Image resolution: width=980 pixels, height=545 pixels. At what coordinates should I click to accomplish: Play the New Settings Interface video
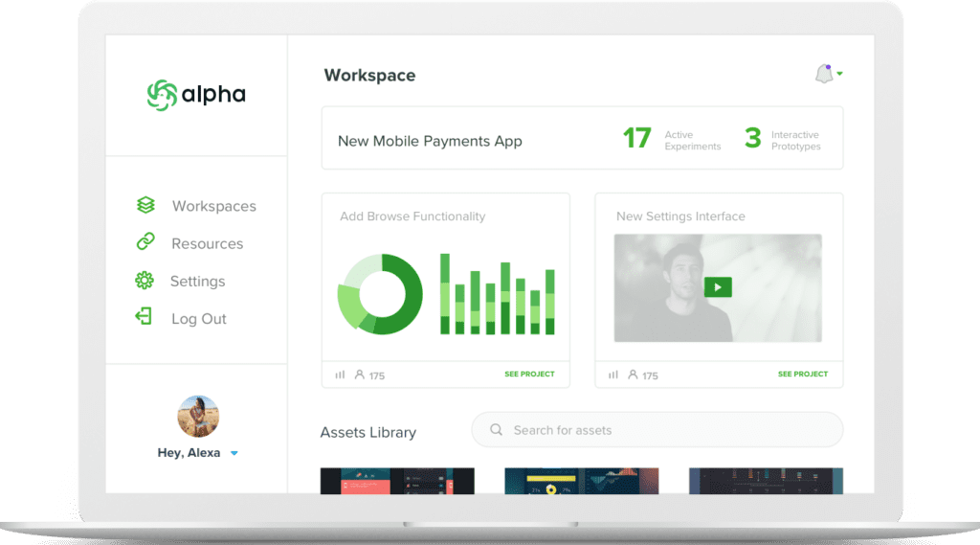[x=718, y=287]
